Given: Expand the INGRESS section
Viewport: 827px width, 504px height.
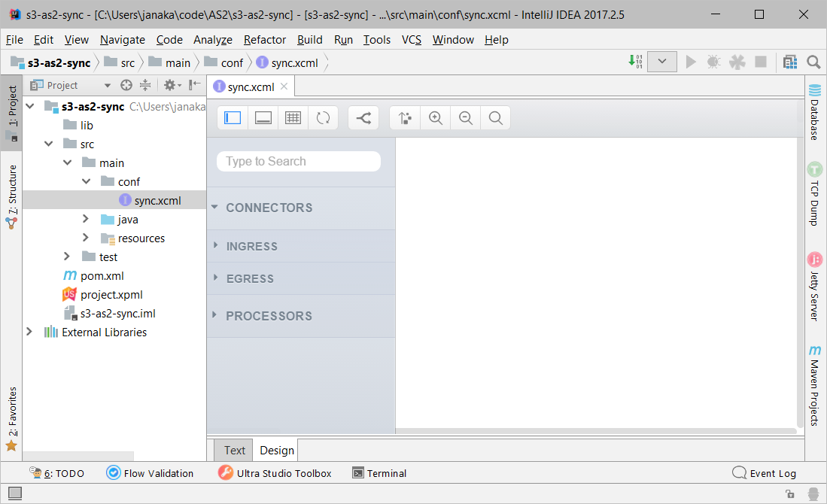Looking at the screenshot, I should 215,245.
